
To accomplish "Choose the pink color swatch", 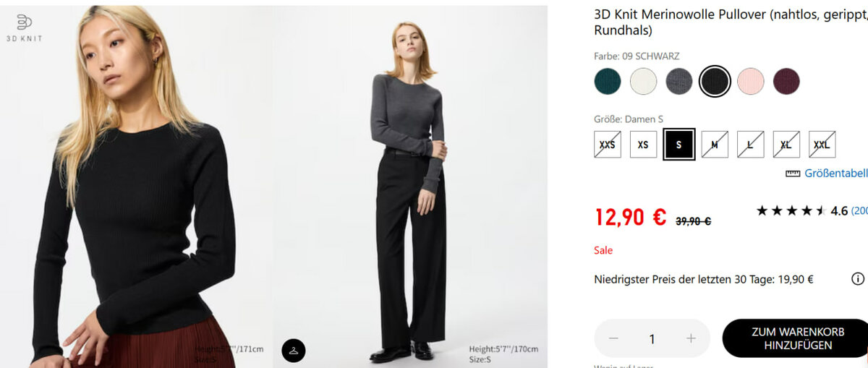I will tap(750, 82).
